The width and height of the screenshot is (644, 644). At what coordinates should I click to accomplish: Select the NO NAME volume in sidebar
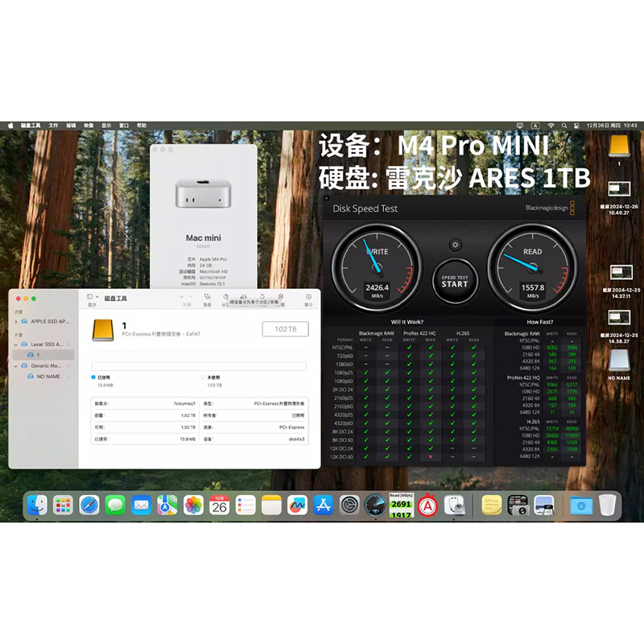47,376
